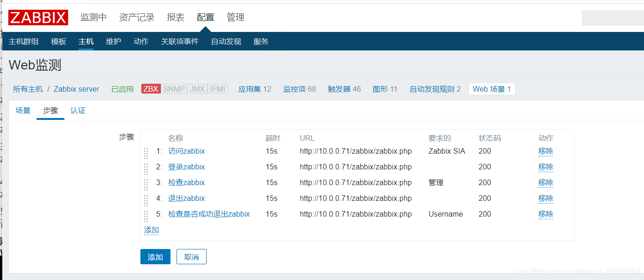Image resolution: width=644 pixels, height=280 pixels.
Task: Click the 已启用 status link
Action: click(122, 89)
